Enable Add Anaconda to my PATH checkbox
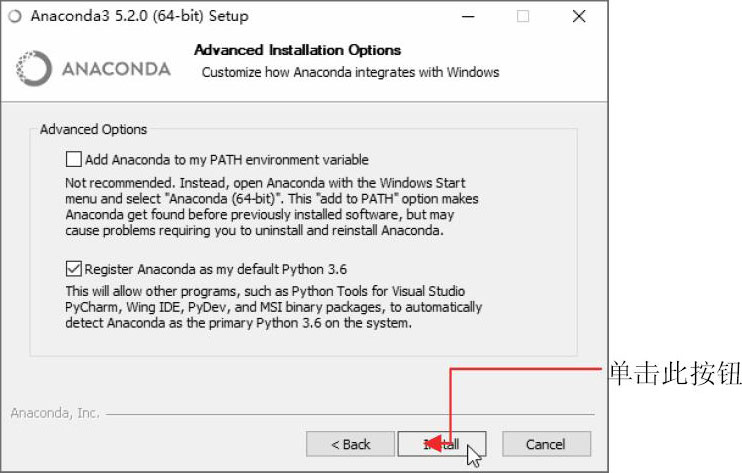 point(73,159)
